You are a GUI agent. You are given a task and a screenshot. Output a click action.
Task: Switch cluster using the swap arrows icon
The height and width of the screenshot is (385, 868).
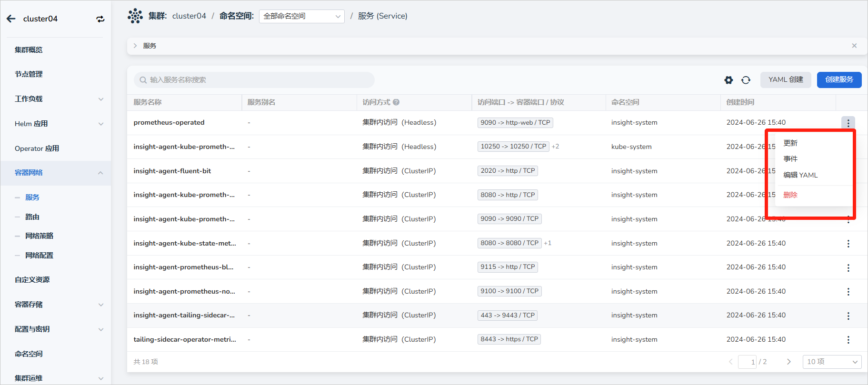[100, 19]
